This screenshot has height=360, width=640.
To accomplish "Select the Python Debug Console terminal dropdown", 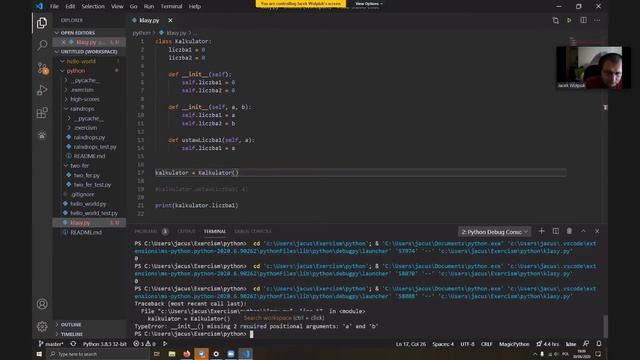I will (494, 232).
